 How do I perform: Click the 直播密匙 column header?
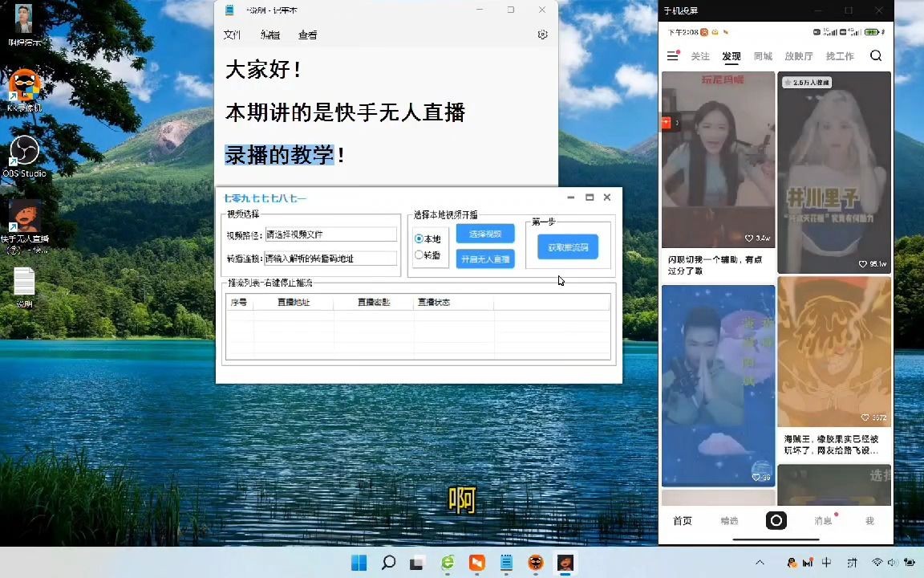374,302
